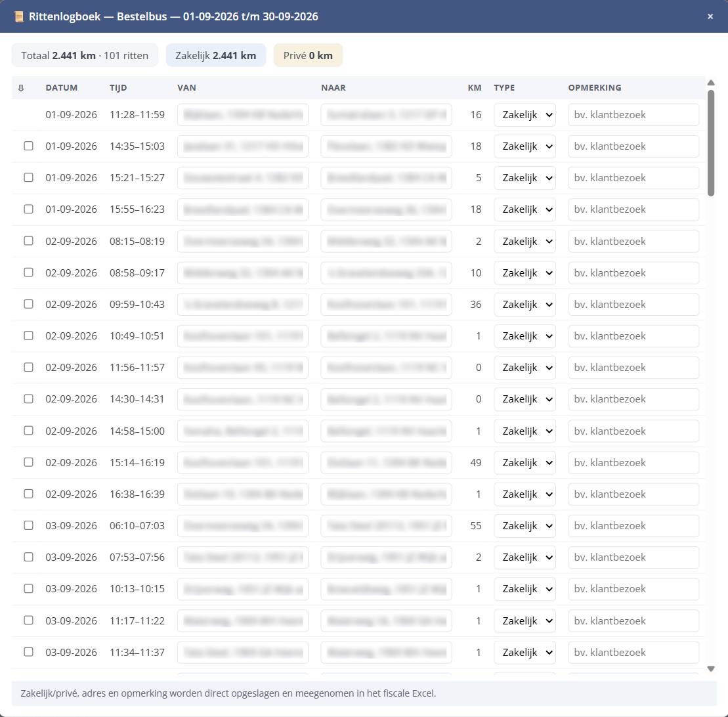Image resolution: width=728 pixels, height=717 pixels.
Task: Click the Privé 0 km summary chip
Action: 308,55
